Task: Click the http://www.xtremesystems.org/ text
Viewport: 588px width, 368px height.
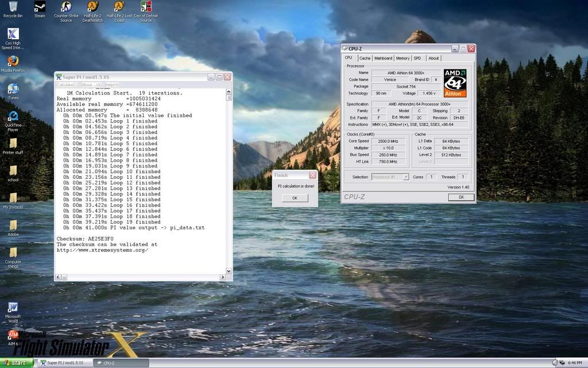Action: click(102, 250)
